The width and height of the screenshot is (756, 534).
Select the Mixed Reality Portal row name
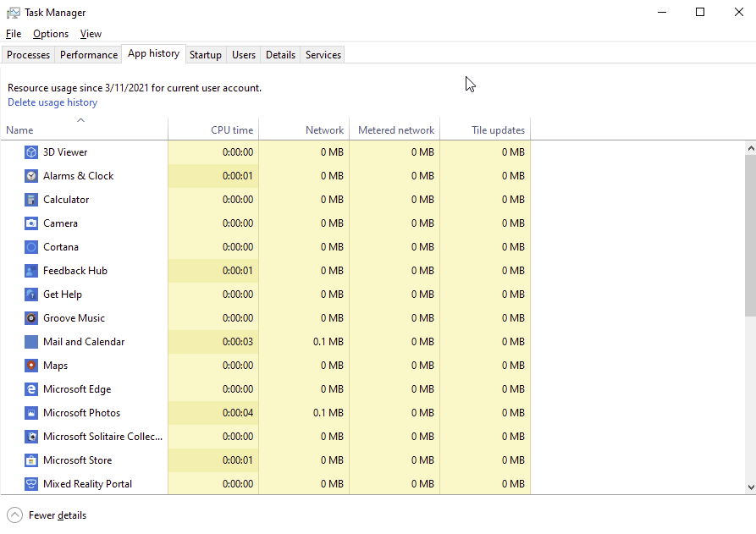click(87, 484)
